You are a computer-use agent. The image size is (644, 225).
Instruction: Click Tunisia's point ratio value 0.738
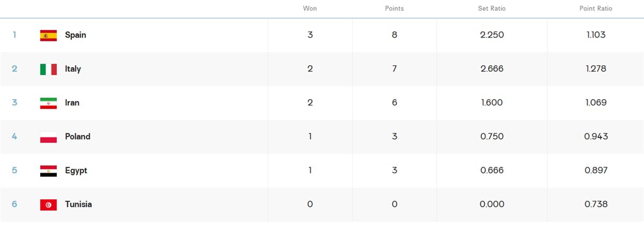coord(596,205)
